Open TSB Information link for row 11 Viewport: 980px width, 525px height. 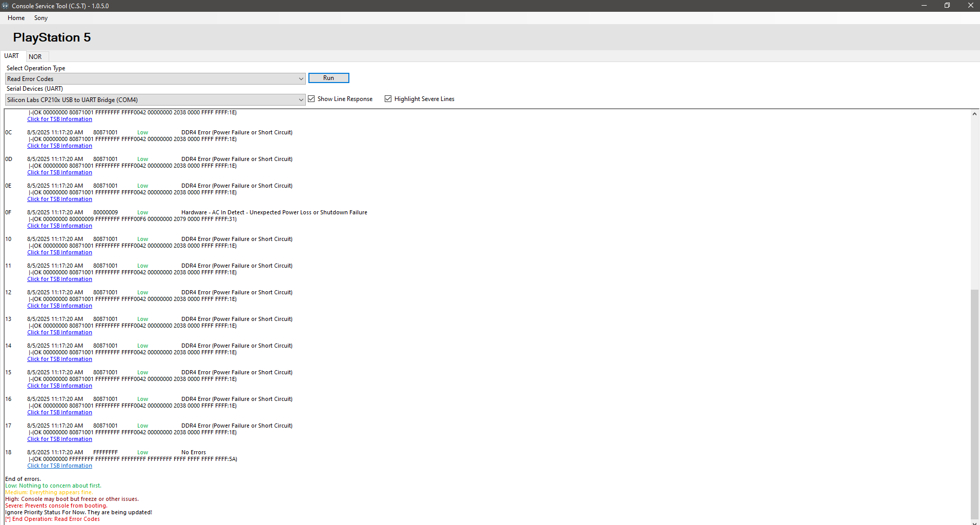tap(60, 279)
